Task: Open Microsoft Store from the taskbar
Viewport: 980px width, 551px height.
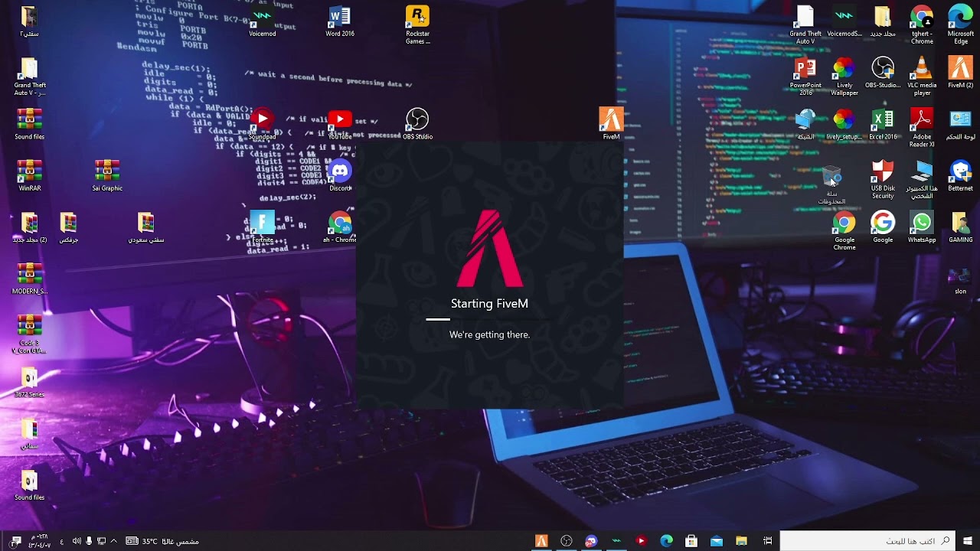Action: (691, 541)
